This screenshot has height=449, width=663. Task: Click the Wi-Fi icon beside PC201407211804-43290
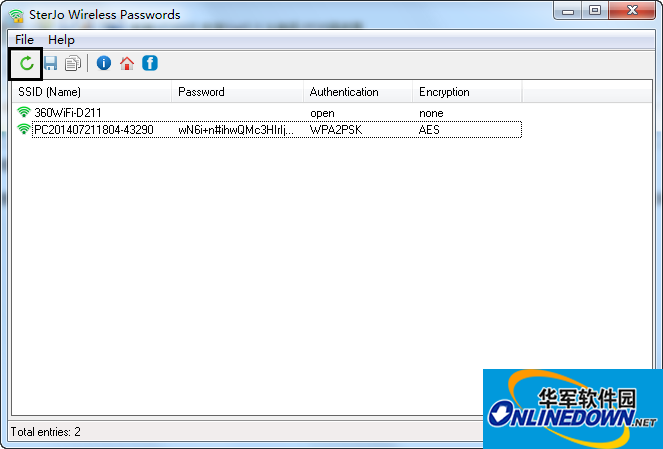click(24, 129)
